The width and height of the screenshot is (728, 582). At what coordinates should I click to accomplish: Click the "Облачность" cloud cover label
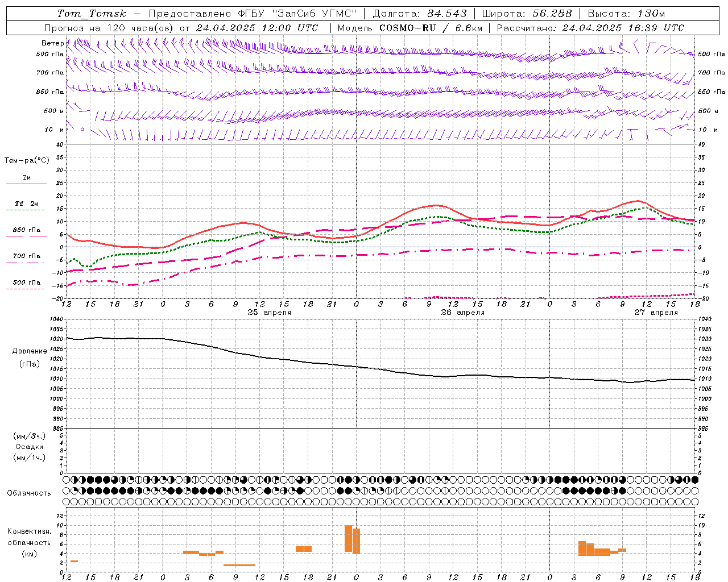click(x=29, y=493)
